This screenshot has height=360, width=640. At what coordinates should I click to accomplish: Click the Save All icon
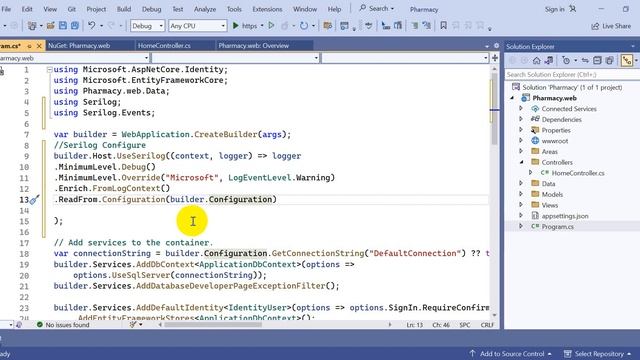pyautogui.click(x=75, y=26)
